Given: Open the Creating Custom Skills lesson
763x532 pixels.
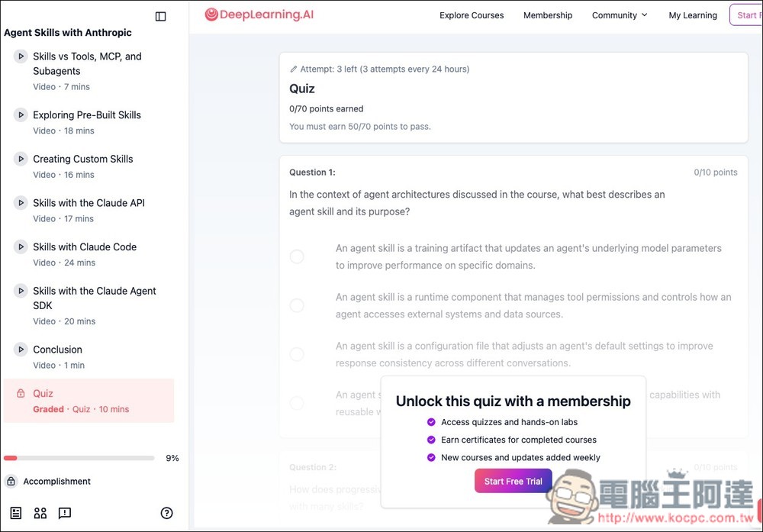Looking at the screenshot, I should 82,160.
